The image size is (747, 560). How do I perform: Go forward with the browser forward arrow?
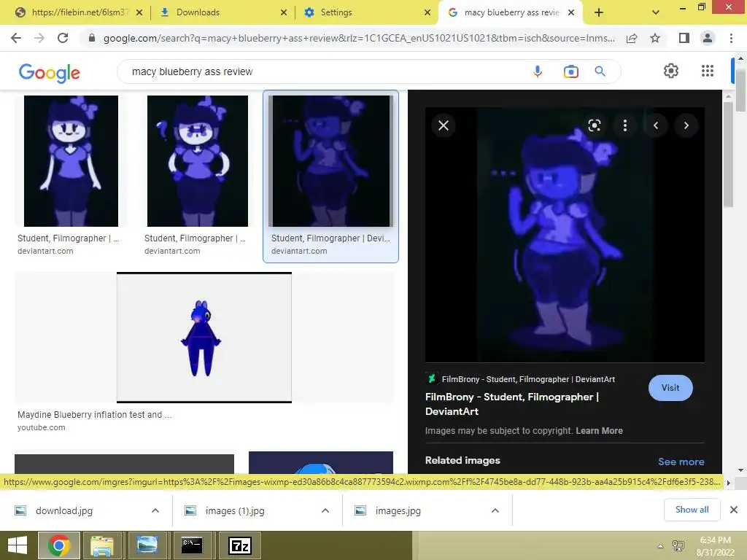39,38
